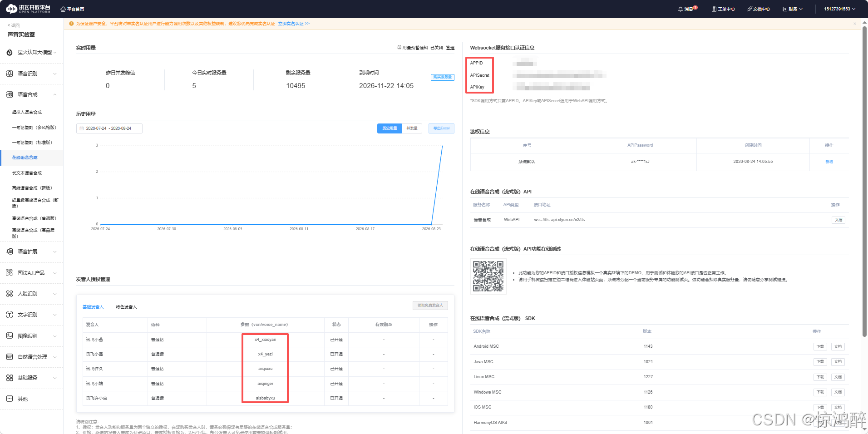Open 文档 for the 语音合成 WebAPI row
Viewport: 868px width, 434px height.
[838, 220]
